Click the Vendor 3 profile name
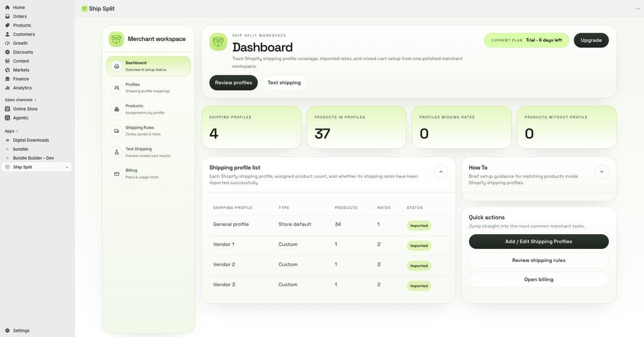This screenshot has height=337, width=644. click(x=224, y=285)
